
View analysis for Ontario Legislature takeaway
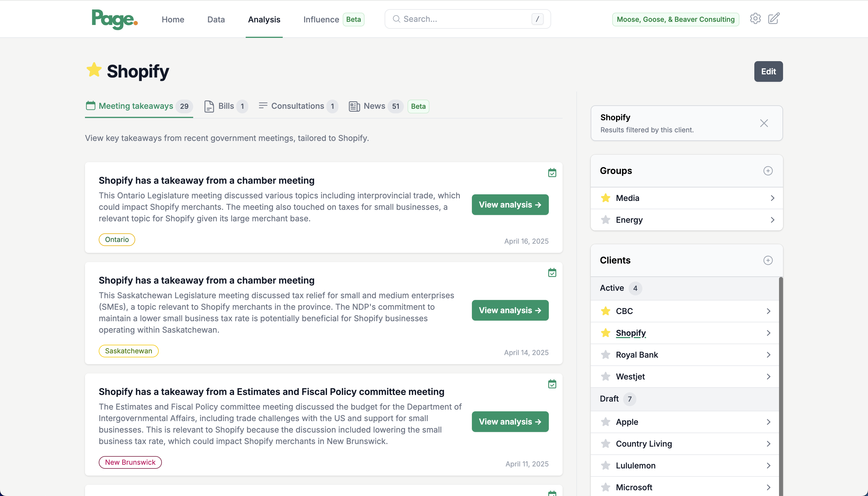(510, 204)
